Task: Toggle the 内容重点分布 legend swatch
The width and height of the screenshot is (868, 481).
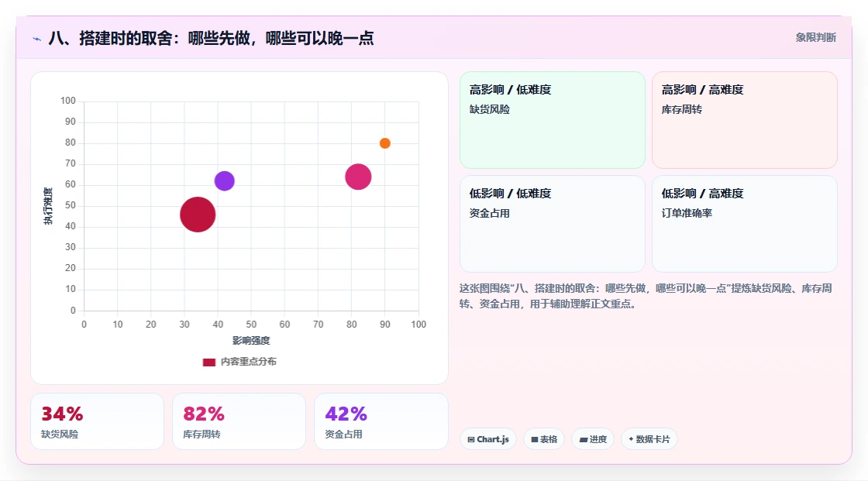Action: [x=208, y=362]
